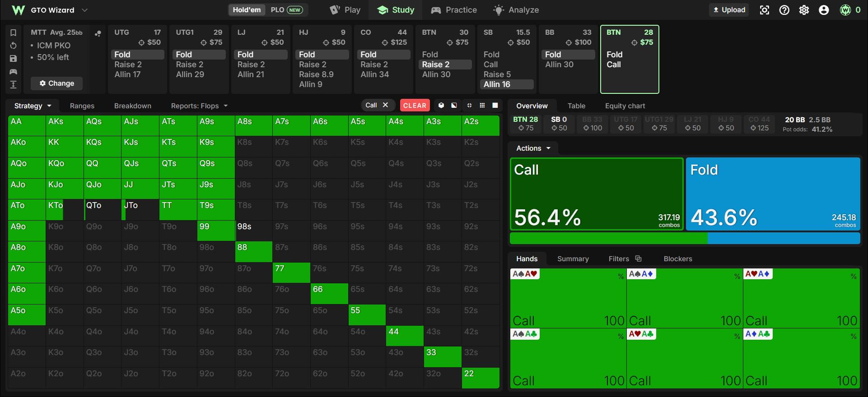Open the GTO Wizard app menu chevron

84,10
